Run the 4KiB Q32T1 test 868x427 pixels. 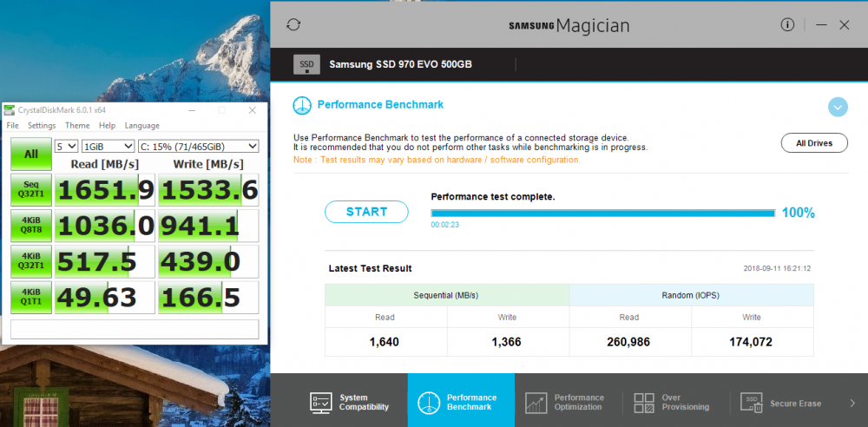(x=31, y=261)
